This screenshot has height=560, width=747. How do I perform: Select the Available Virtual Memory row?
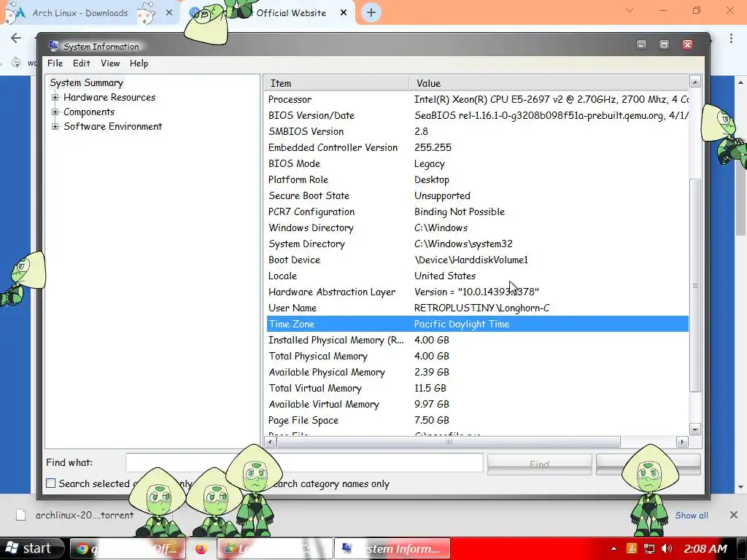coord(476,404)
